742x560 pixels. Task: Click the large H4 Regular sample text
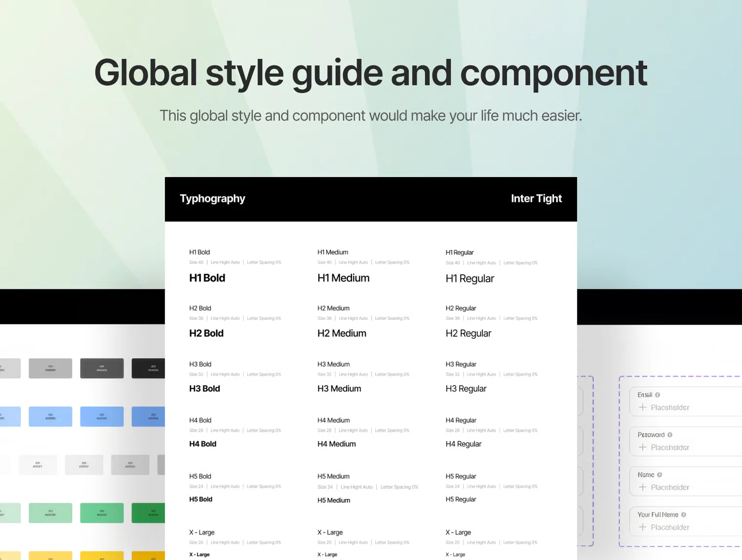[463, 444]
